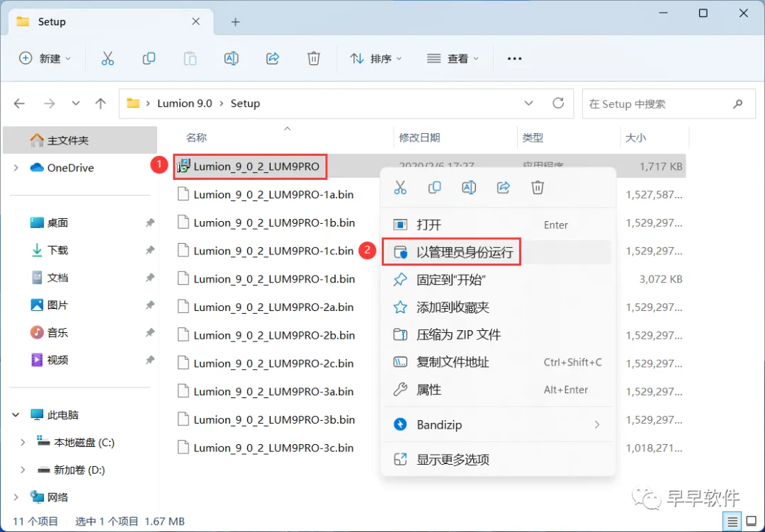Open the 排序 sort dropdown
The width and height of the screenshot is (765, 532).
[375, 59]
